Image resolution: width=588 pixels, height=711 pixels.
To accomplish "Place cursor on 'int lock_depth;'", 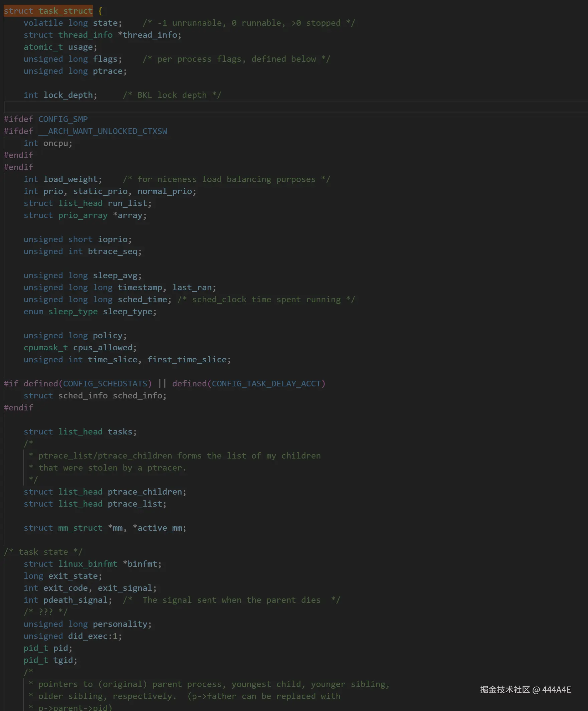I will point(60,95).
